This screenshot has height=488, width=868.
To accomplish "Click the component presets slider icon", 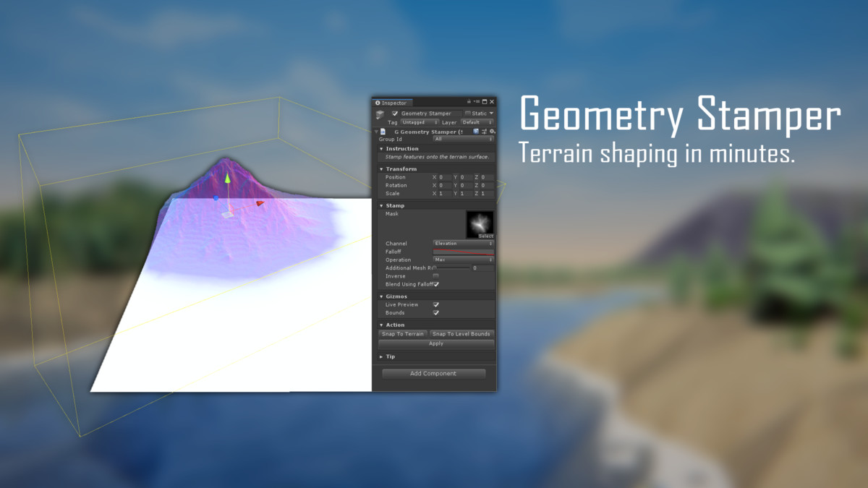I will coord(485,132).
